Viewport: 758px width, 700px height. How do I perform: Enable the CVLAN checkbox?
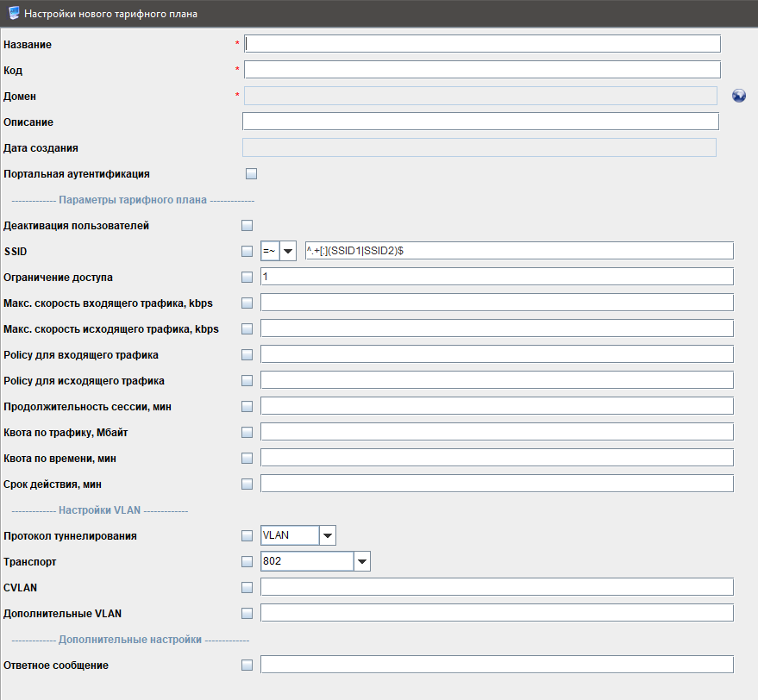[x=247, y=588]
